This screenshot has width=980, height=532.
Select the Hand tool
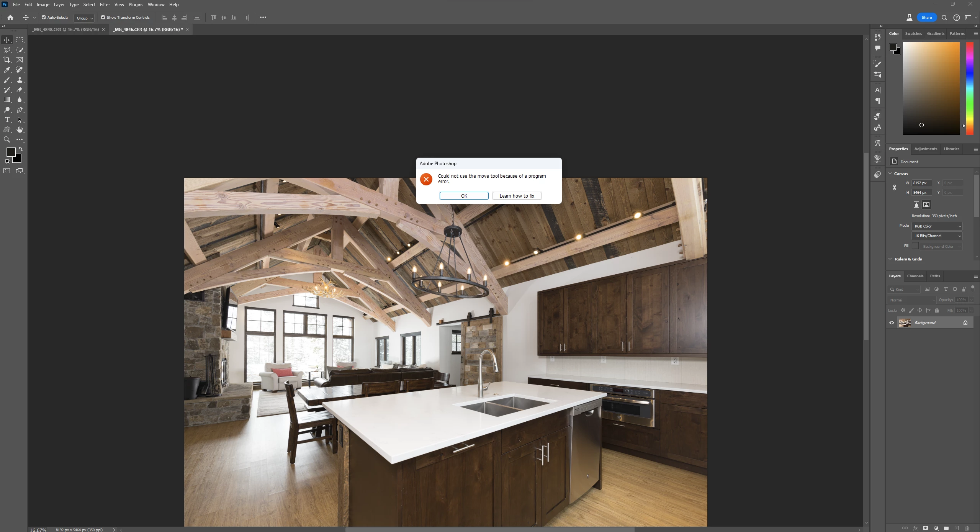coord(20,130)
